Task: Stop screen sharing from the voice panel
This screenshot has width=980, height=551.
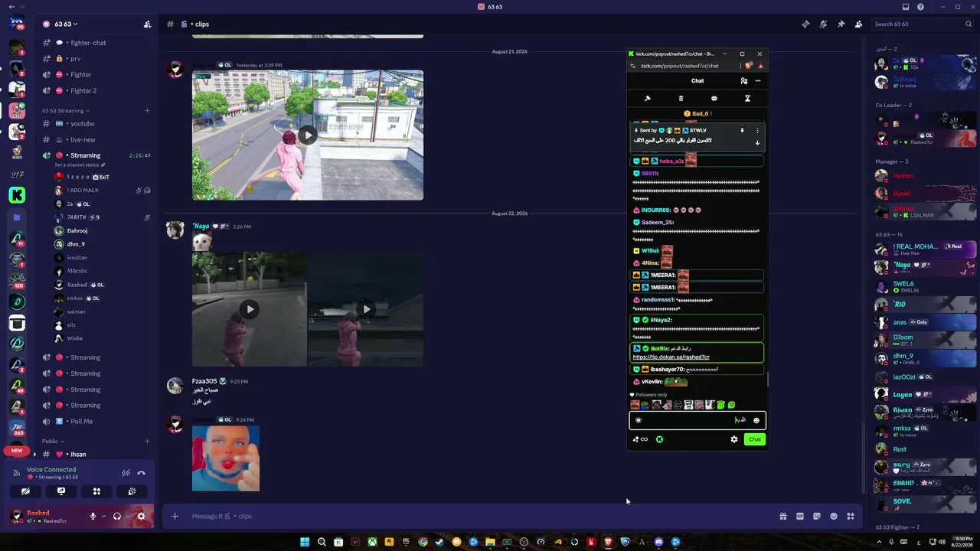Action: coord(61,491)
